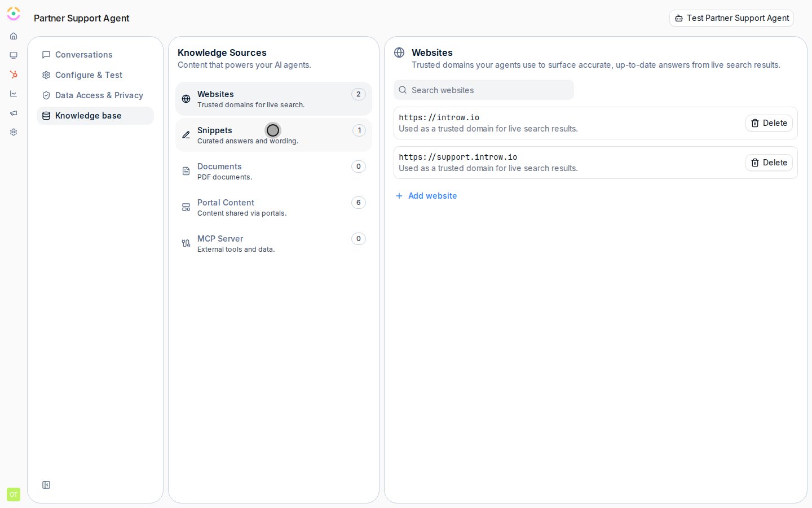Open settings gear icon in left rail
This screenshot has width=812, height=508.
point(14,132)
